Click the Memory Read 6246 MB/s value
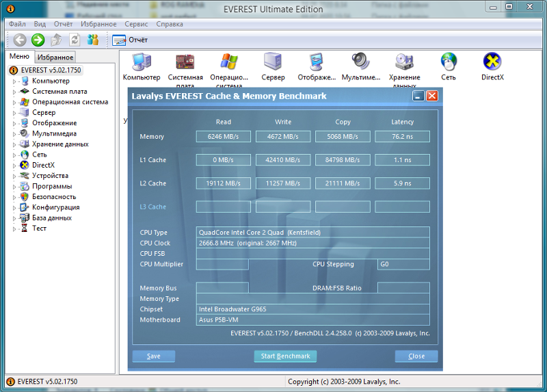The image size is (547, 392). [x=224, y=137]
